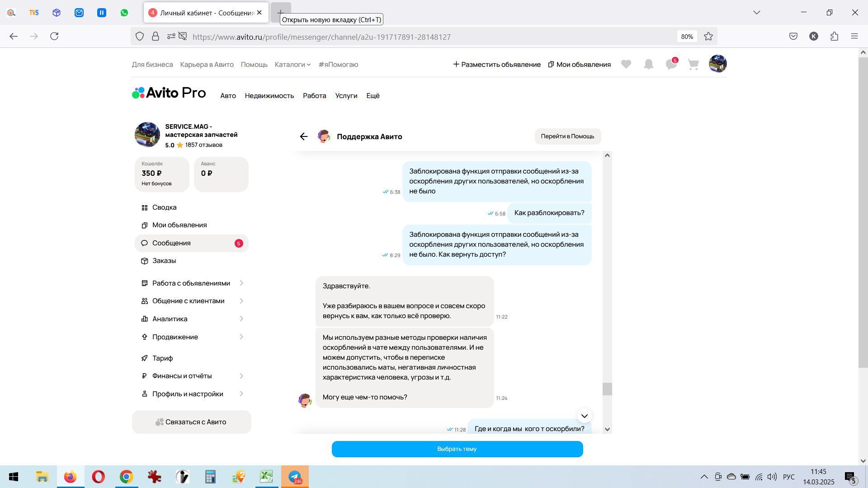Open Firefox account K icon

[814, 36]
